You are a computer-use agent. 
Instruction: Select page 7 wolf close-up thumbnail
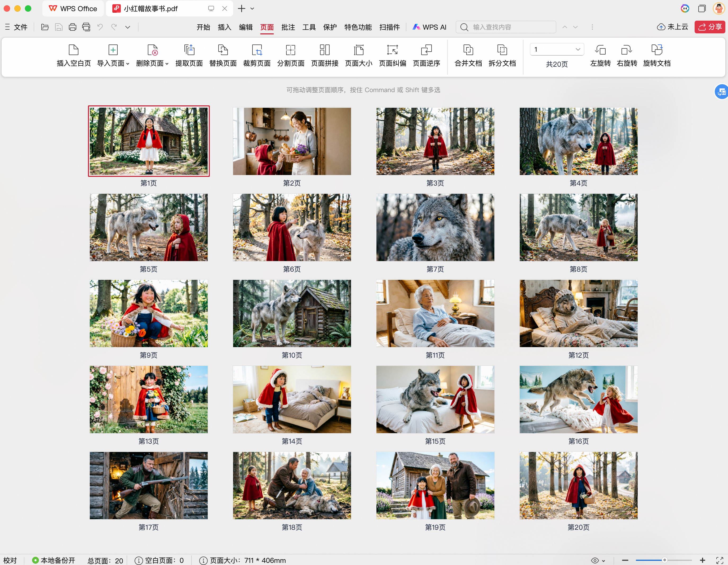[435, 227]
